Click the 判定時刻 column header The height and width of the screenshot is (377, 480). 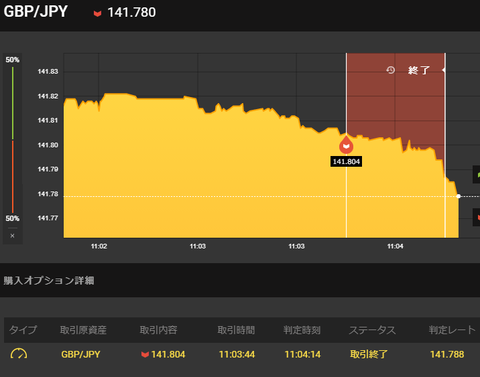302,330
